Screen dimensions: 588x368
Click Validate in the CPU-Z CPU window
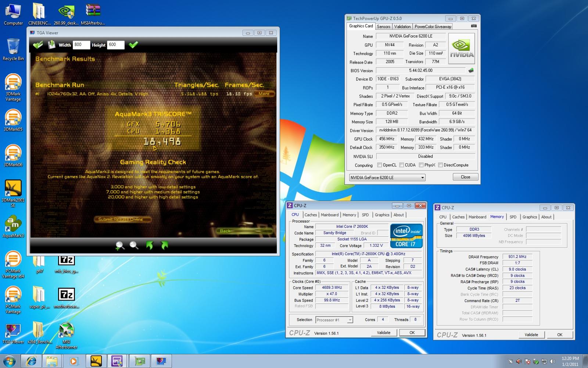384,333
